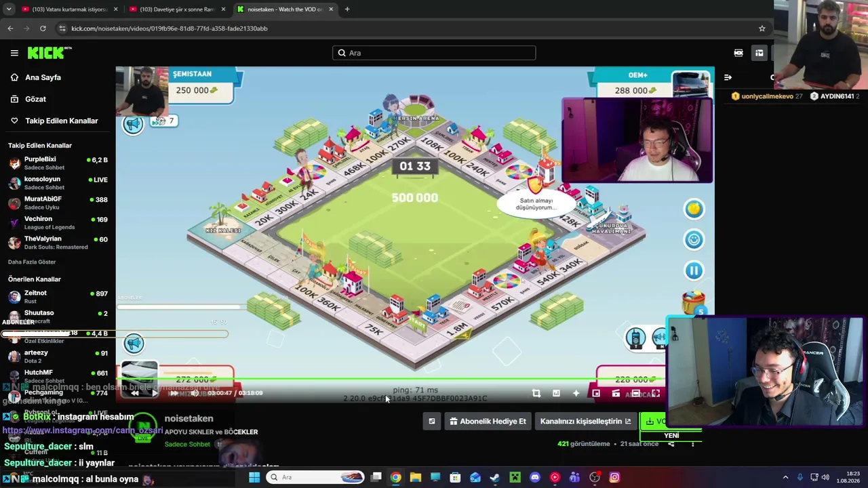This screenshot has height=488, width=868.
Task: Switch to the 'Davetiye şiir x sonne' tab
Action: coord(176,9)
